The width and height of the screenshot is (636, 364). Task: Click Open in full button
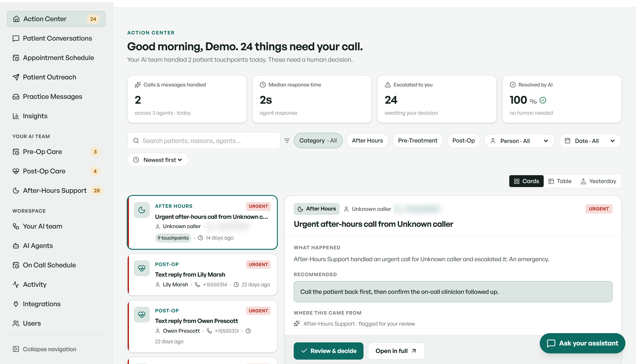(396, 351)
